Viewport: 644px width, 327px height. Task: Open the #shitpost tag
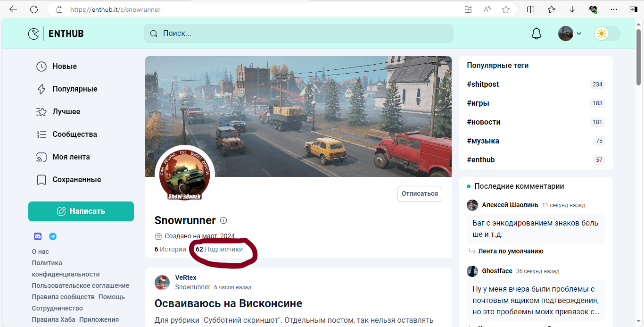click(483, 84)
